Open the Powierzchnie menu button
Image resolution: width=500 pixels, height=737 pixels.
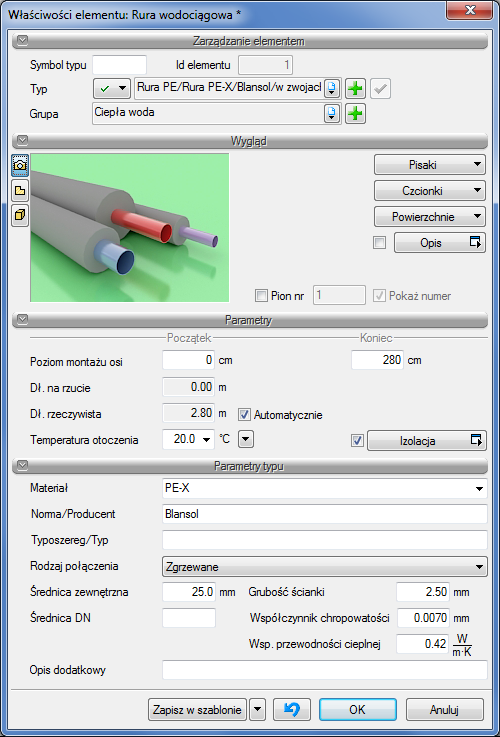point(430,217)
